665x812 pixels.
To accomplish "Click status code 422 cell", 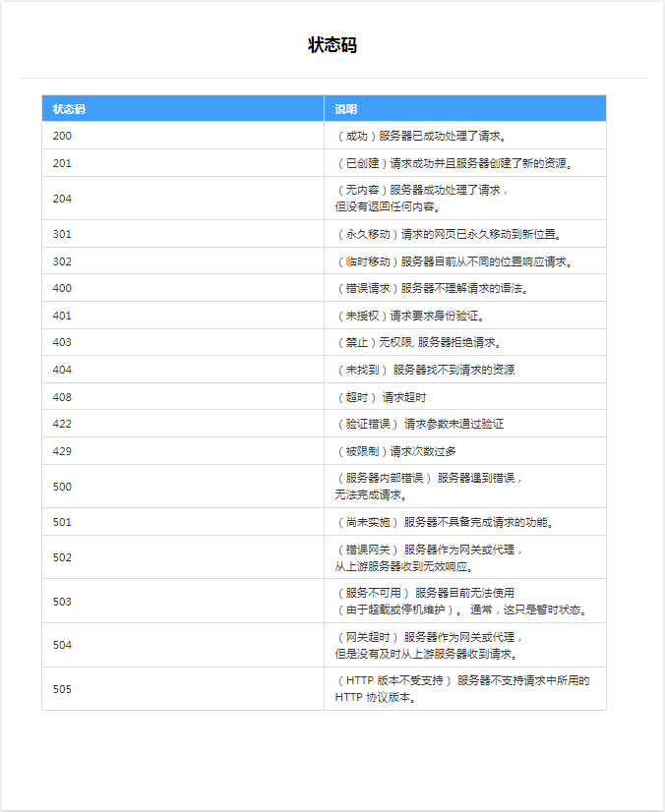I will click(183, 424).
